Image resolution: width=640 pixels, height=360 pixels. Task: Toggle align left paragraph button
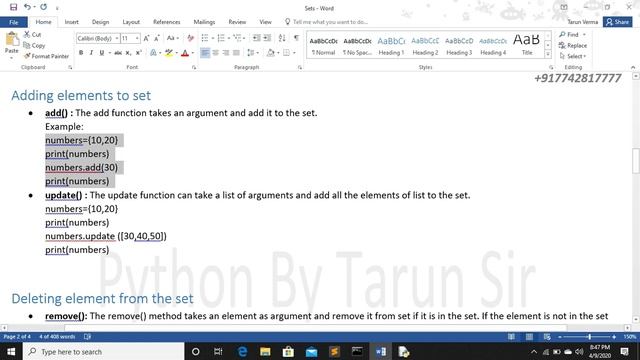tap(205, 53)
